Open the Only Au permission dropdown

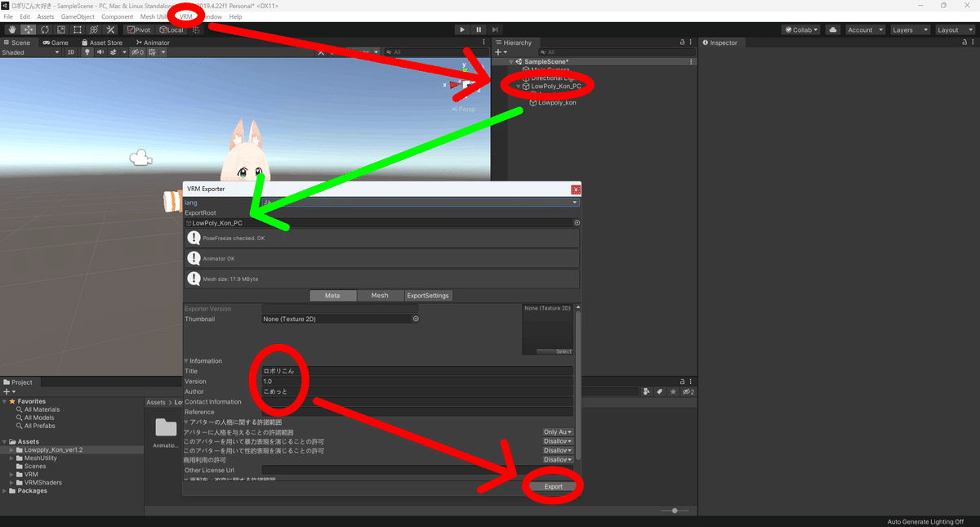(558, 432)
